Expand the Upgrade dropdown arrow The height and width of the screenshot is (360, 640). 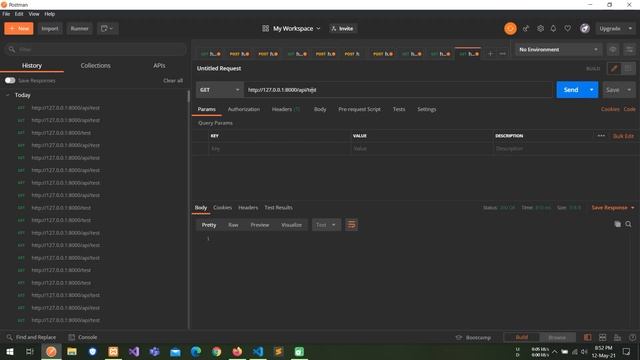630,29
